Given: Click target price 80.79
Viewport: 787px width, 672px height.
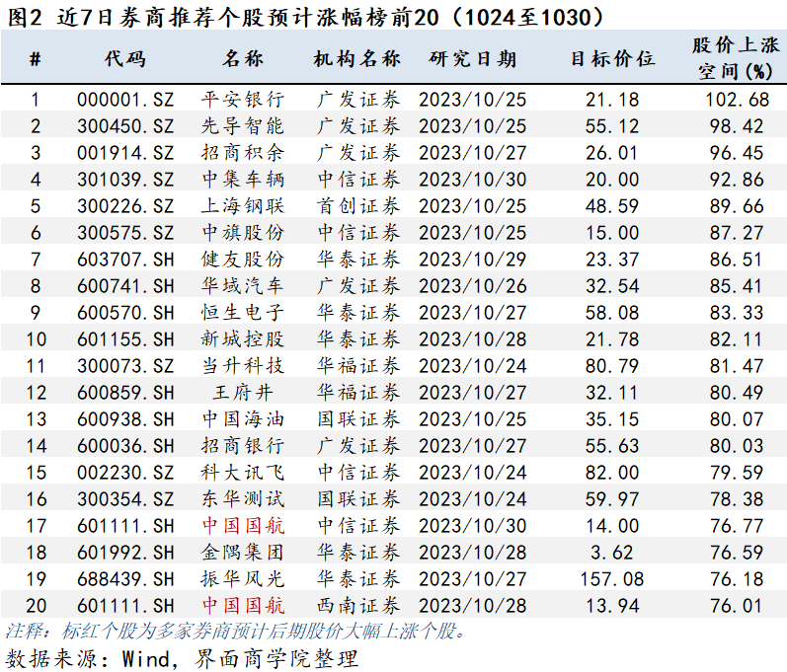Looking at the screenshot, I should (x=612, y=365).
